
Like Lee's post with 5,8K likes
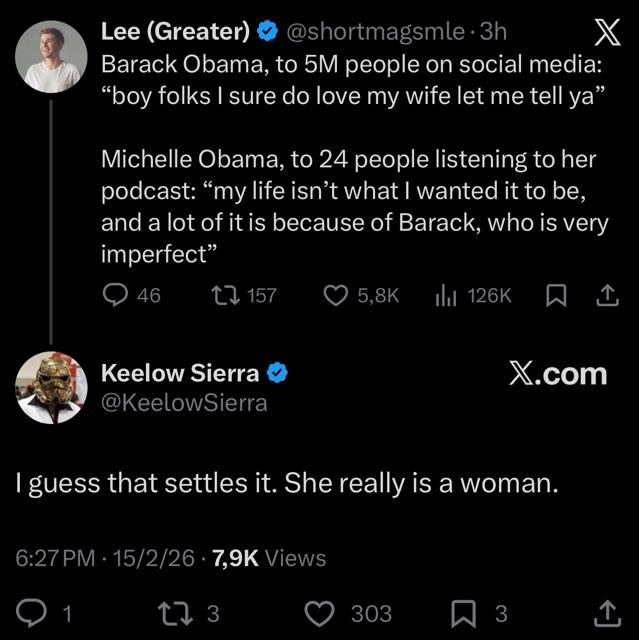click(336, 295)
